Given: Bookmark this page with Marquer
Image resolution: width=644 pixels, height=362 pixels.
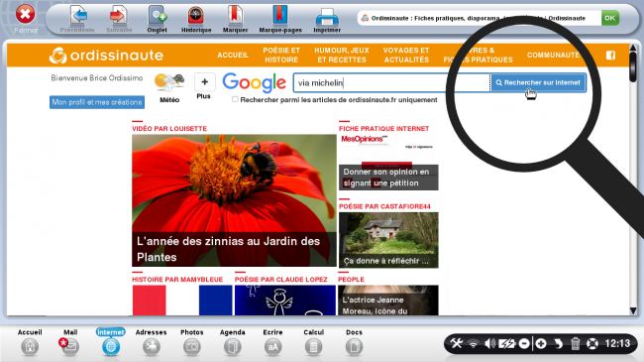Looking at the screenshot, I should click(235, 19).
